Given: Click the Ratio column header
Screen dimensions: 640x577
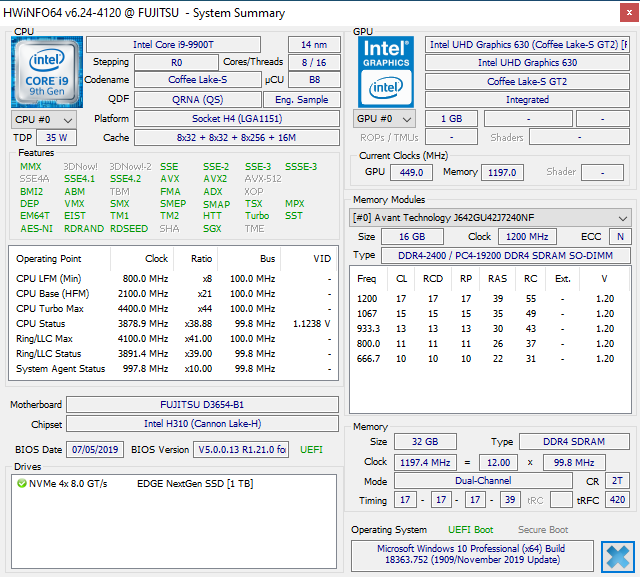Looking at the screenshot, I should click(x=196, y=259).
